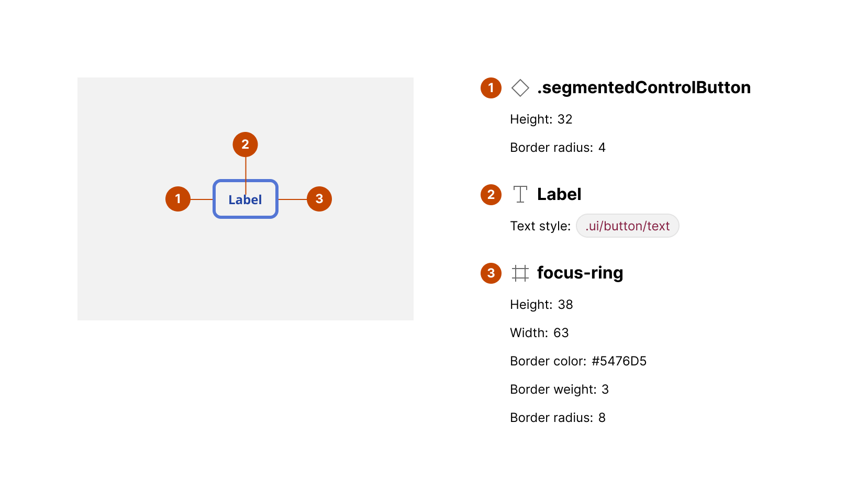Select marker 1 left of the Label button
868x490 pixels.
178,199
